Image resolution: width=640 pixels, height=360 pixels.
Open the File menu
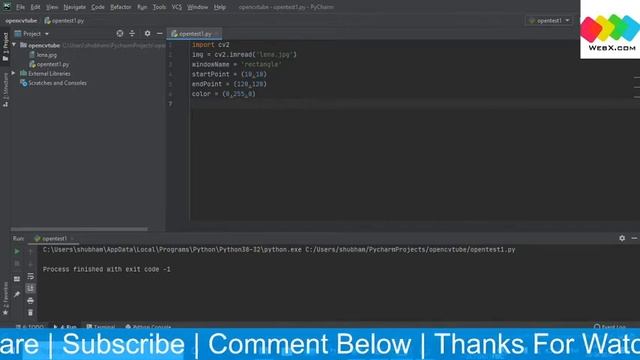point(20,7)
